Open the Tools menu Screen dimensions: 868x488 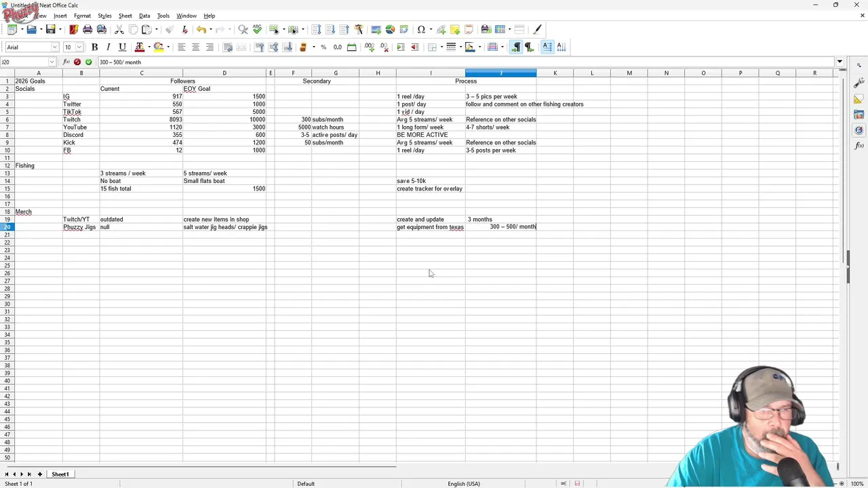pos(163,16)
